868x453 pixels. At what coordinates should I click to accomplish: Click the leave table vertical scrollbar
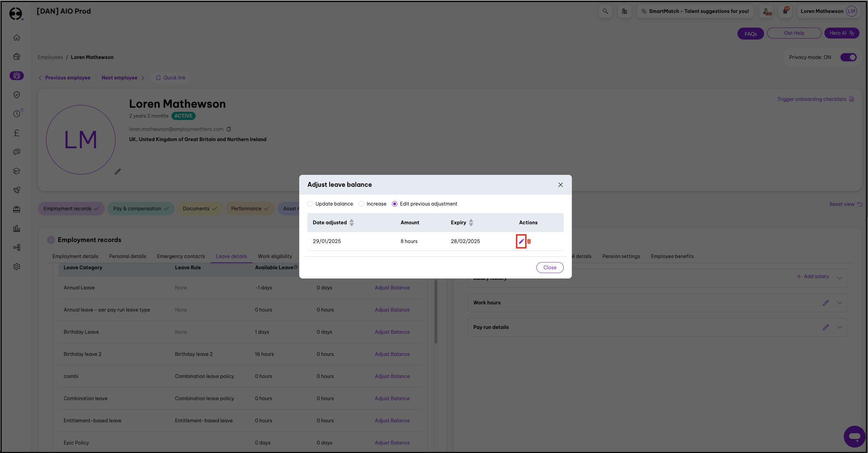pos(436,311)
